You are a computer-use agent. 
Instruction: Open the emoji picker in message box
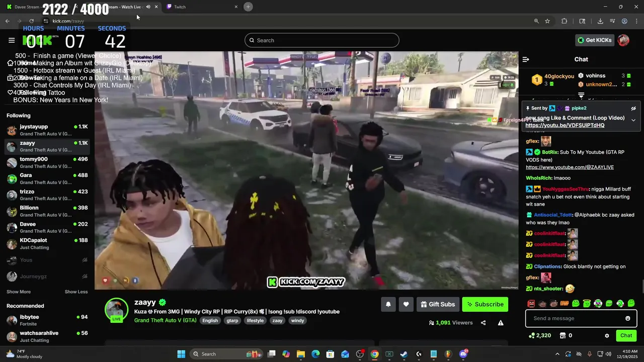[627, 318]
